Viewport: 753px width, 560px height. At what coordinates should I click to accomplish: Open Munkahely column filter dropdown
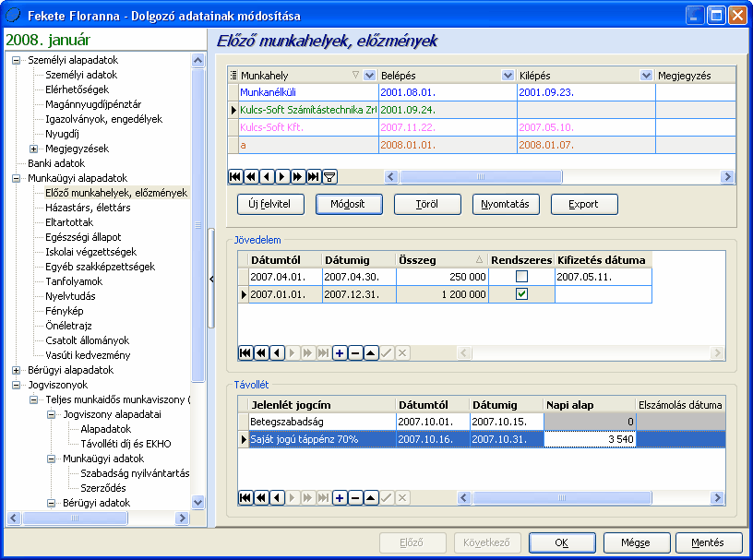click(x=369, y=75)
